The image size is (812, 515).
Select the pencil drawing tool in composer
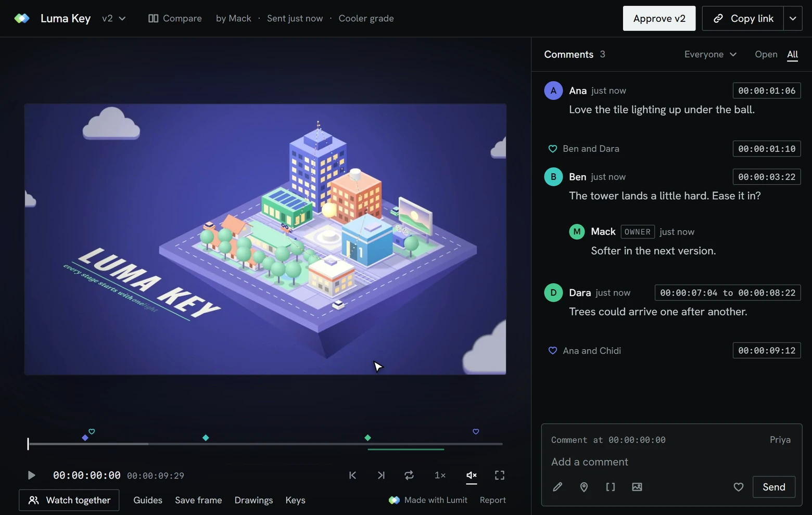(x=557, y=487)
